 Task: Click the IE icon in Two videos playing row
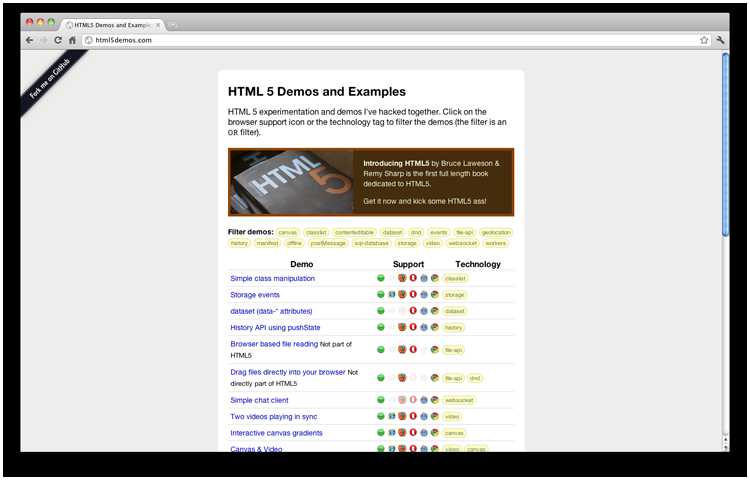(392, 416)
